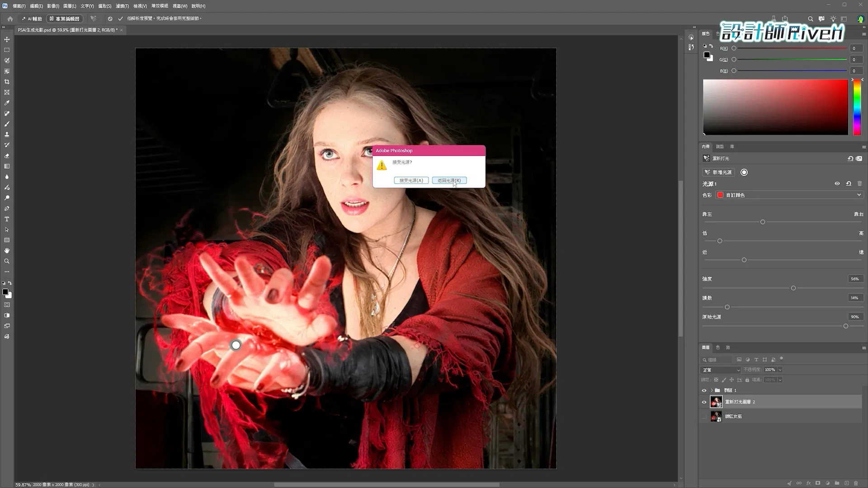This screenshot has height=488, width=868.
Task: Delete light source 1 with trash icon
Action: (860, 183)
